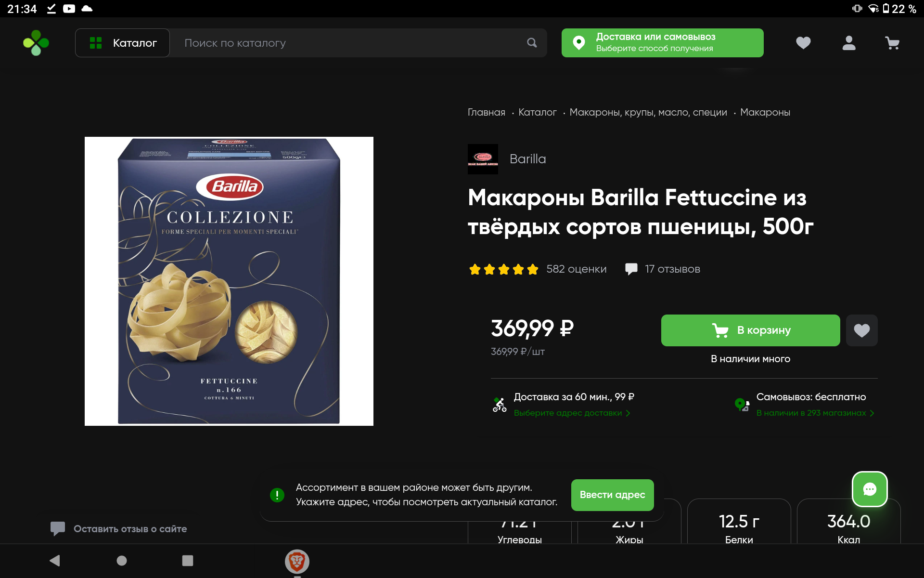The width and height of the screenshot is (924, 578).
Task: Open Brave browser icon in taskbar
Action: click(297, 561)
